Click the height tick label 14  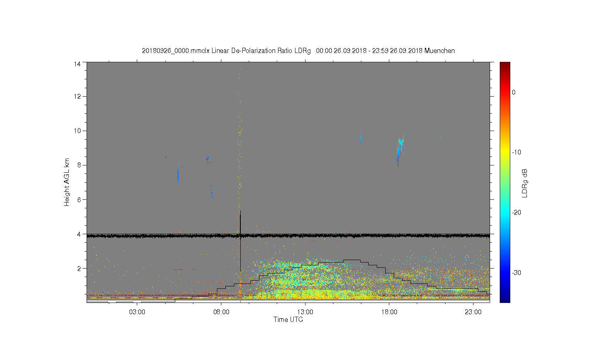click(77, 64)
